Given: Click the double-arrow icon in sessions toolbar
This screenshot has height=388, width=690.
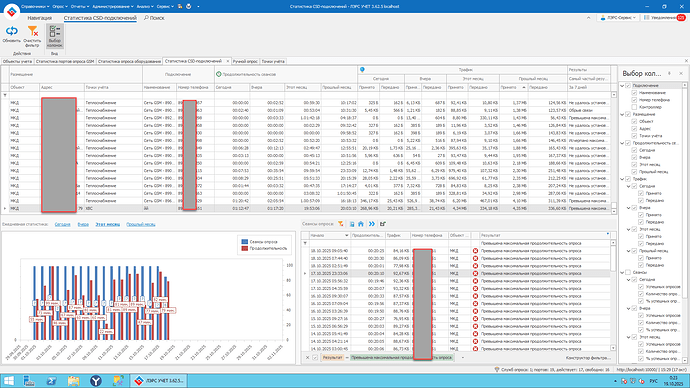Looking at the screenshot, I should (372, 224).
